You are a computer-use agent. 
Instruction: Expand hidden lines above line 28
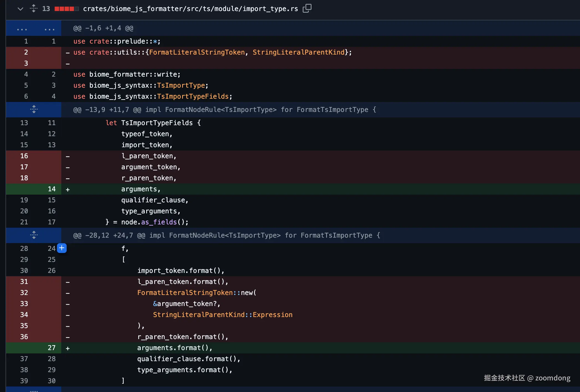click(x=34, y=235)
